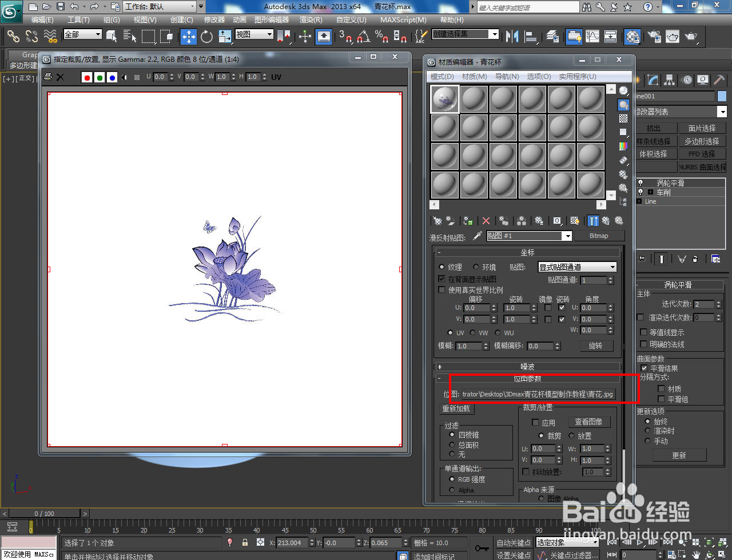
Task: Click the eyedropper pick material icon
Action: click(478, 236)
